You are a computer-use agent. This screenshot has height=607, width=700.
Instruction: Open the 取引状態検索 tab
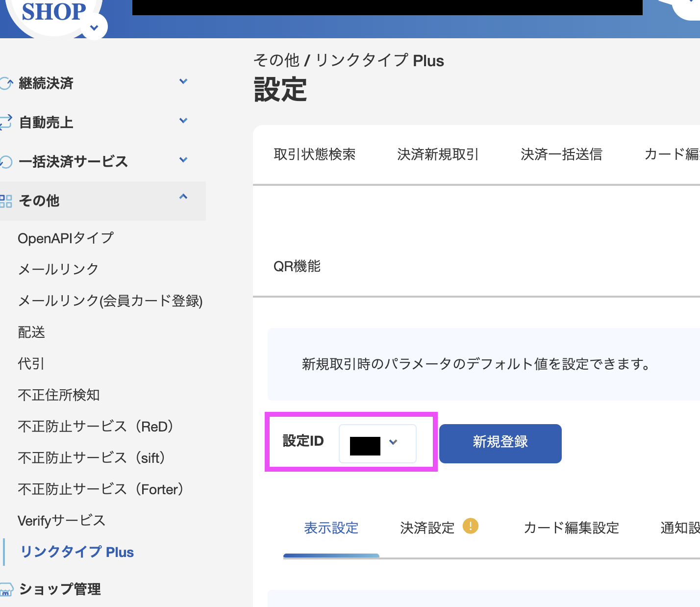click(x=315, y=154)
